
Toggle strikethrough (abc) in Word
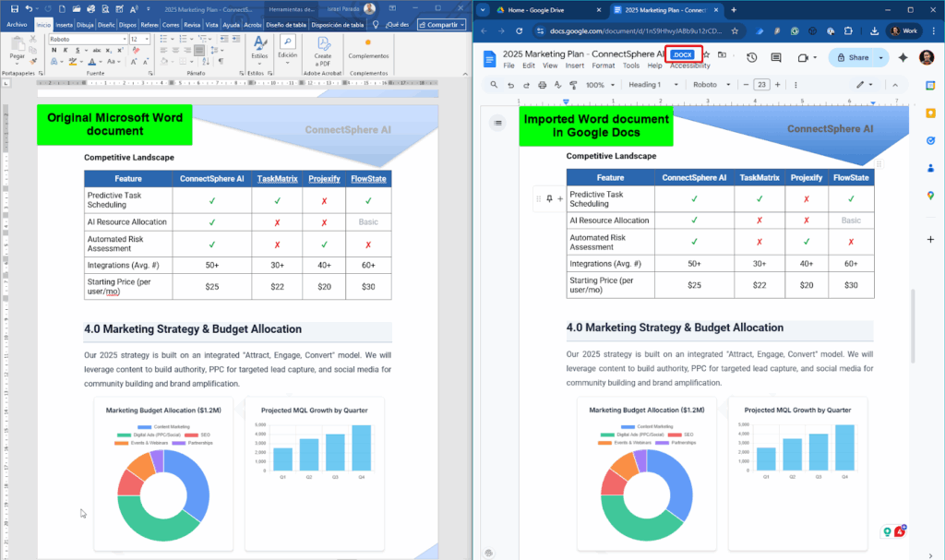[x=97, y=50]
